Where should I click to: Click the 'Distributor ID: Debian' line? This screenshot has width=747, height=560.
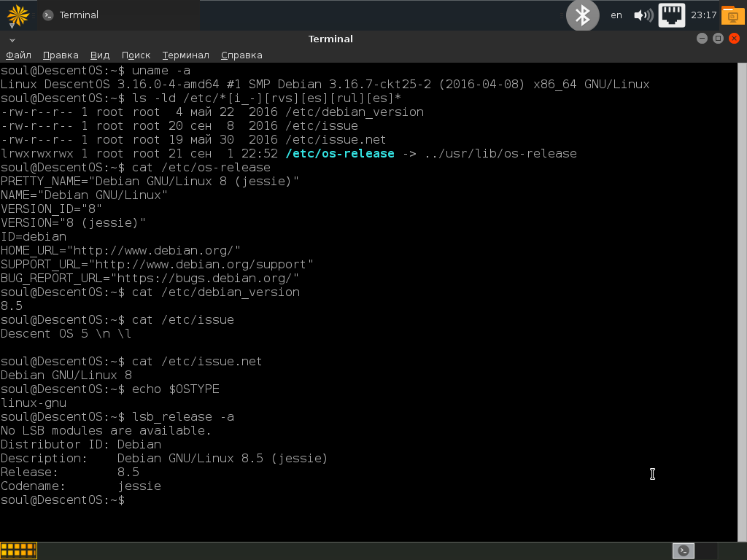pyautogui.click(x=81, y=445)
